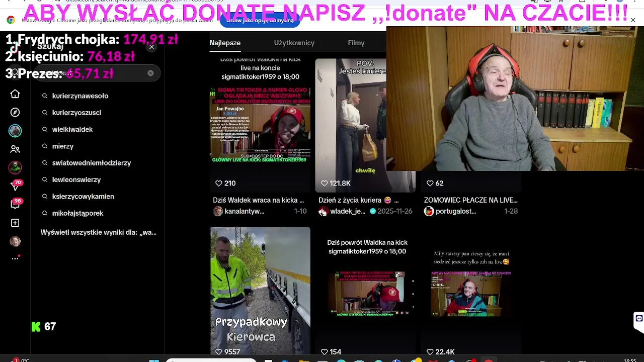Open title Dziś Waldek wraca na kicka
Screen dimensions: 644x362
(x=259, y=200)
